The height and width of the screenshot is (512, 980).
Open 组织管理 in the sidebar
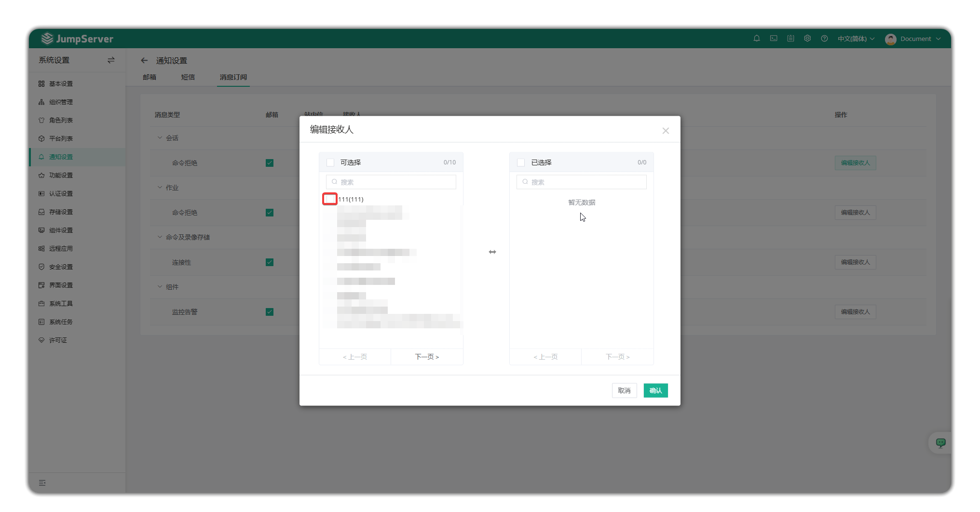click(77, 102)
